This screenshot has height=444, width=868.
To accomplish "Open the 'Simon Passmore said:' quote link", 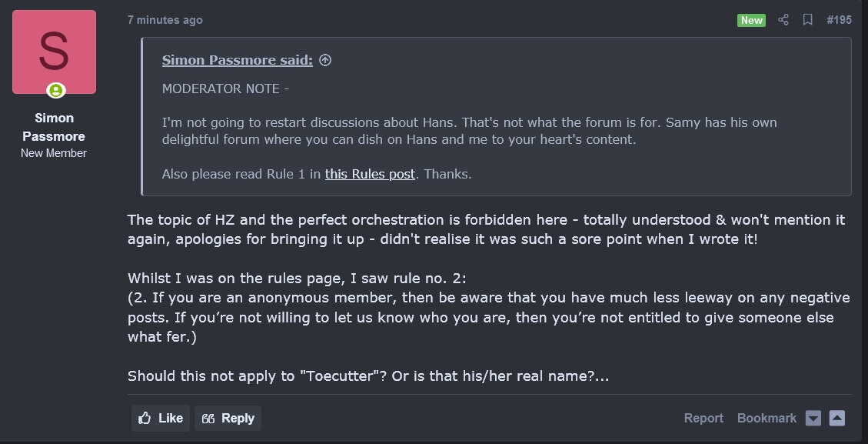I will (x=237, y=60).
